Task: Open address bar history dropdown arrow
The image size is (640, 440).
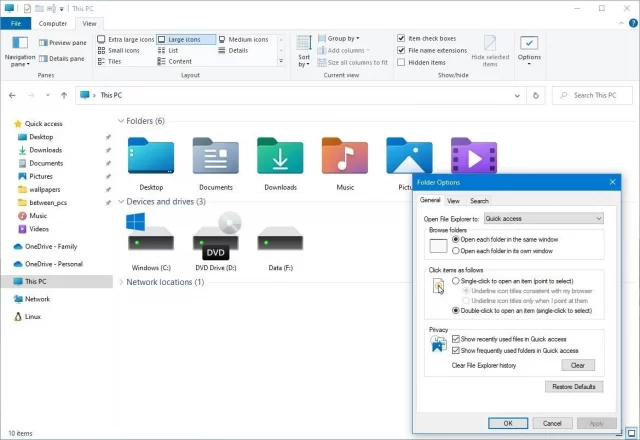Action: coord(517,96)
